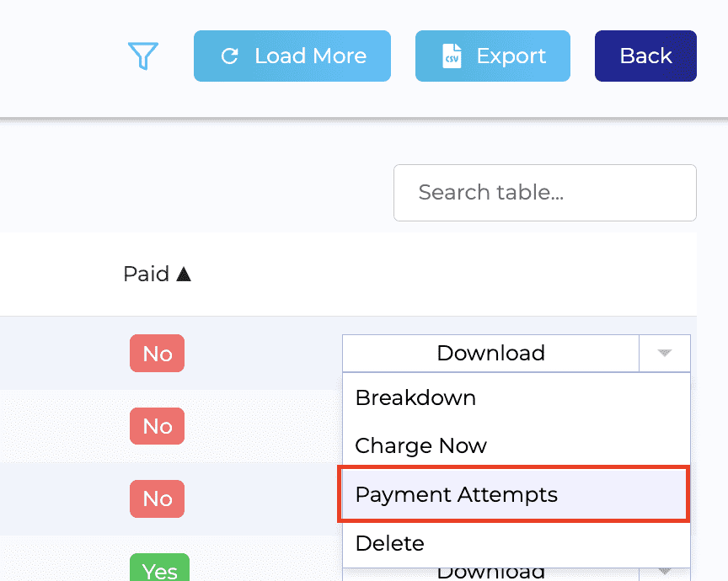Sort the table by the Paid column
728x581 pixels.
pos(157,274)
